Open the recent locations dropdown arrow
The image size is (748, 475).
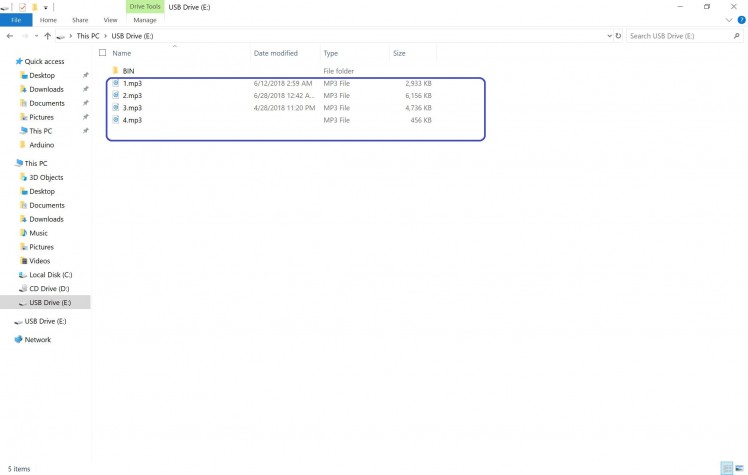click(36, 36)
